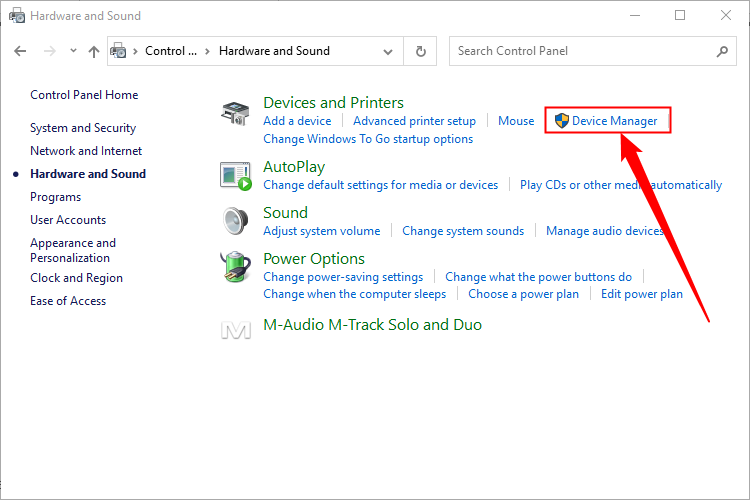Image resolution: width=750 pixels, height=500 pixels.
Task: Click the Power Options battery icon
Action: click(x=235, y=267)
